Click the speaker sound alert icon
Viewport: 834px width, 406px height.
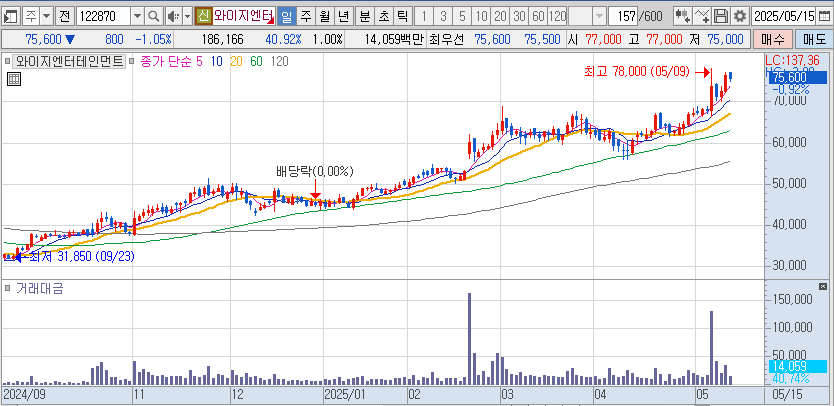pyautogui.click(x=172, y=17)
